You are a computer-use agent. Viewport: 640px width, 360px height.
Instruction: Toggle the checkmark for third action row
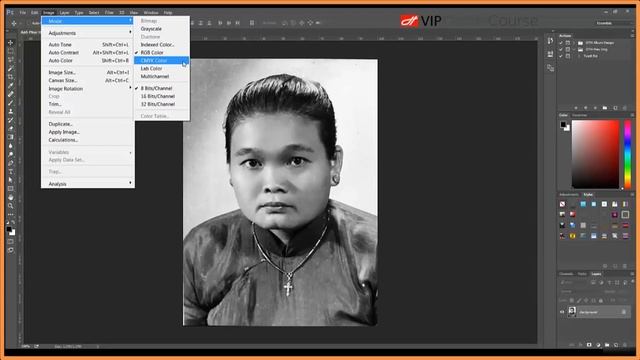coord(561,56)
